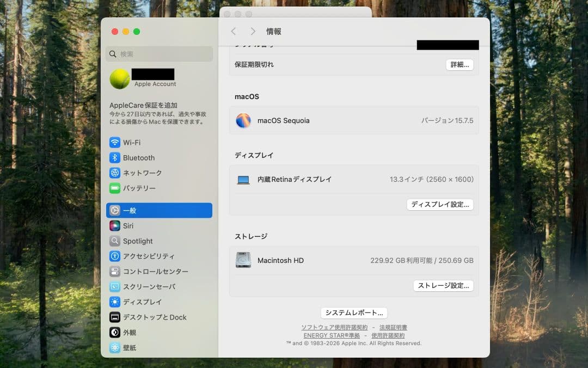Go back with the left chevron

point(234,31)
